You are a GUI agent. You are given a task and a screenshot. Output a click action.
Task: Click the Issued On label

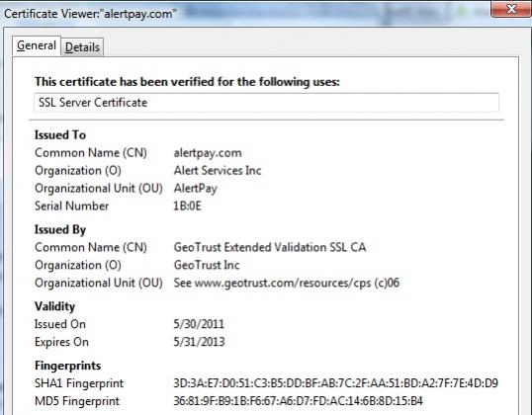(x=60, y=324)
